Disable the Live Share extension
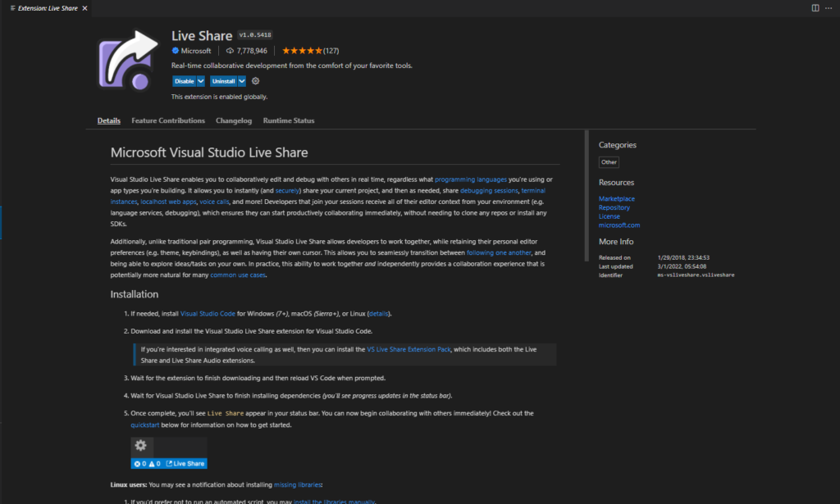This screenshot has width=840, height=504. 185,81
